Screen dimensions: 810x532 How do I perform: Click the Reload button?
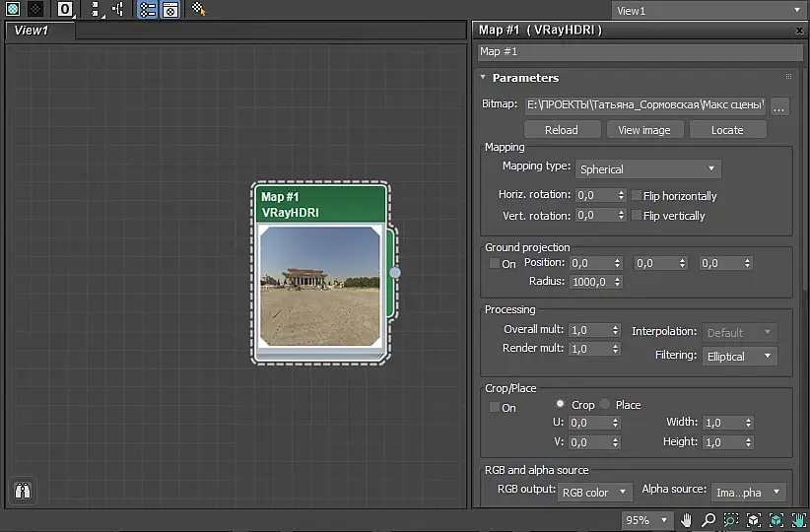pos(562,130)
